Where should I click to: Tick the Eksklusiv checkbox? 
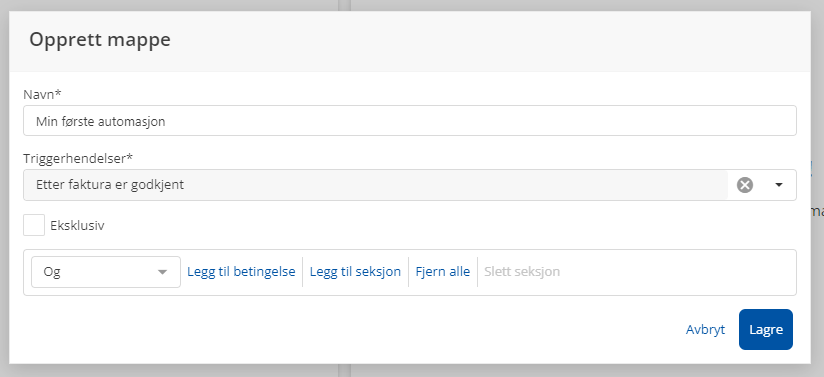tap(34, 226)
